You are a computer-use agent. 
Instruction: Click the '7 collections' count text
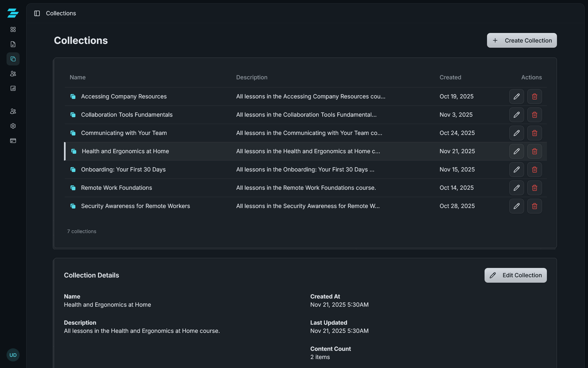82,231
